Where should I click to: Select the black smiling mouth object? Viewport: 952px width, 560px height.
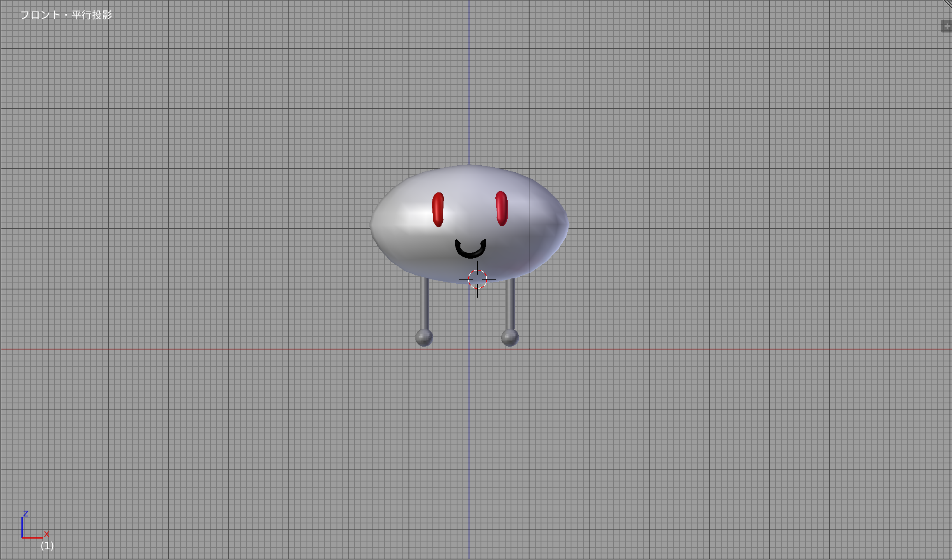pyautogui.click(x=471, y=249)
